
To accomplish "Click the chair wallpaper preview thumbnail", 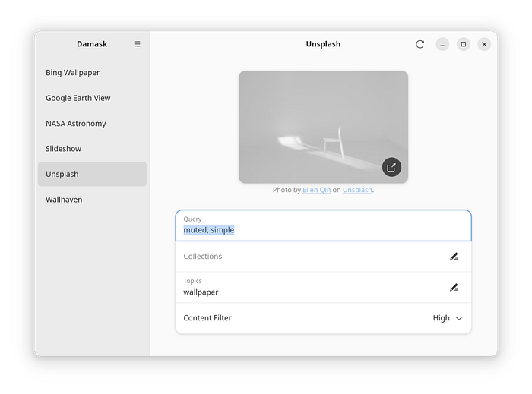I will pyautogui.click(x=323, y=127).
